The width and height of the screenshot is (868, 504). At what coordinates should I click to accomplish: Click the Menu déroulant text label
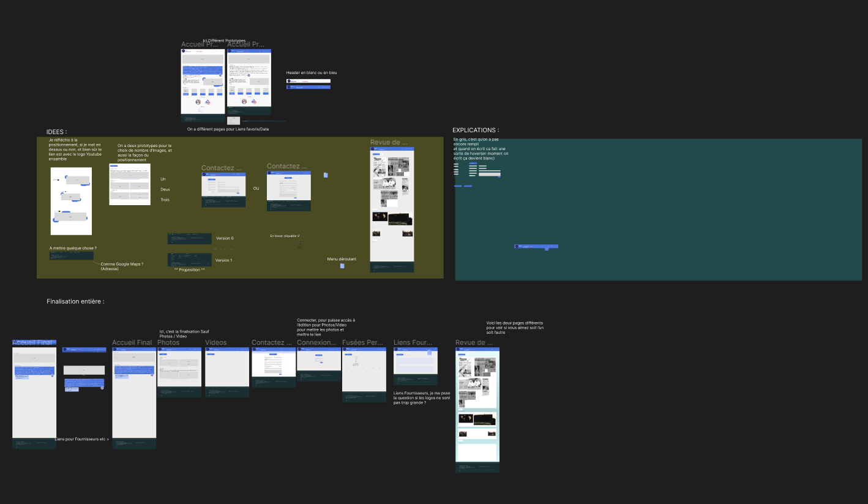(x=341, y=259)
